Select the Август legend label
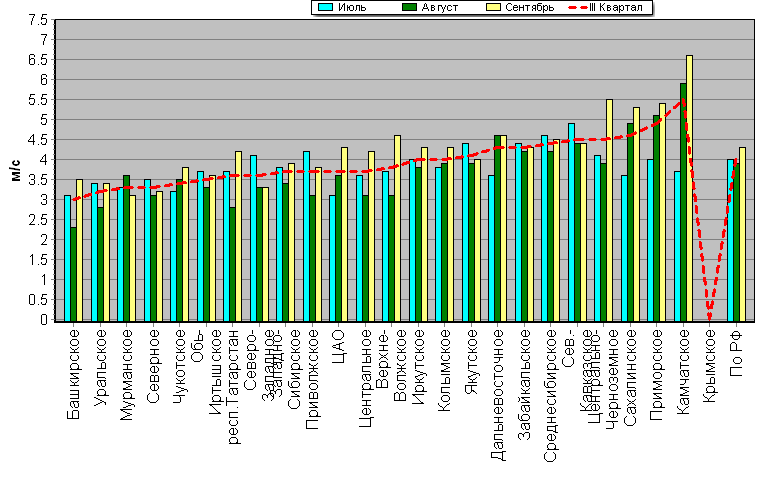This screenshot has width=777, height=479. 440,7
